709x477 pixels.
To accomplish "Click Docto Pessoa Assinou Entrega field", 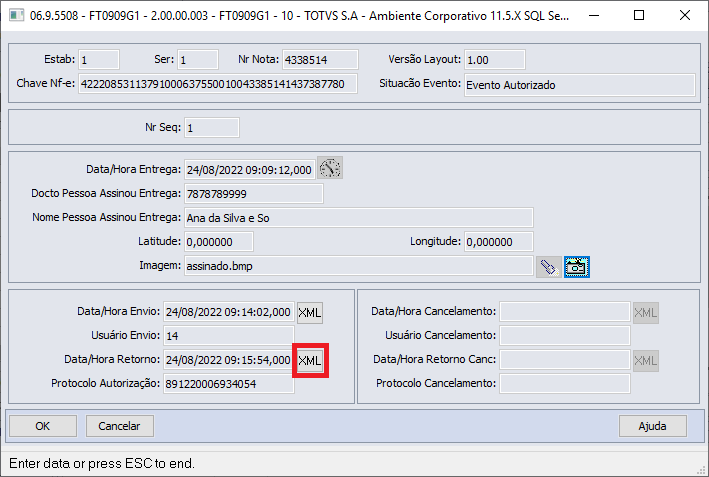I will click(254, 194).
